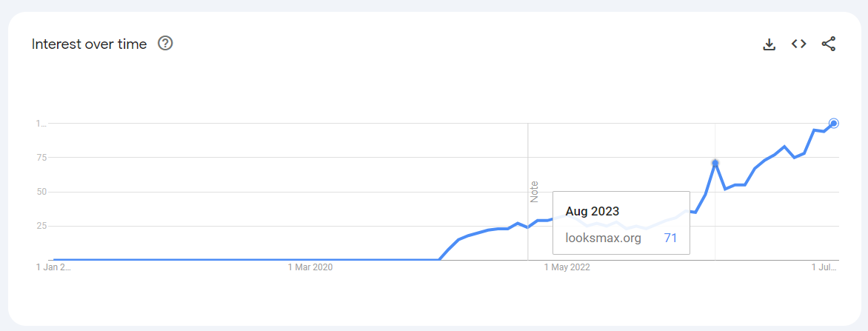This screenshot has height=331, width=868.
Task: Open the embed code icon
Action: tap(798, 44)
